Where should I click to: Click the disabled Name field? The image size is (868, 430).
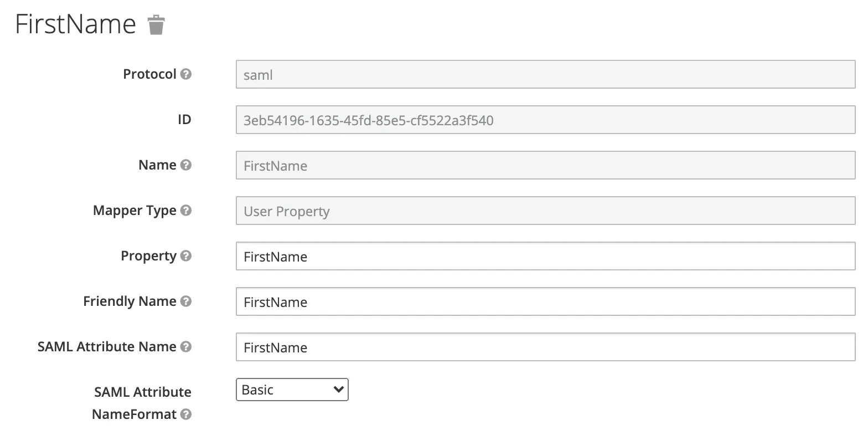click(x=546, y=165)
